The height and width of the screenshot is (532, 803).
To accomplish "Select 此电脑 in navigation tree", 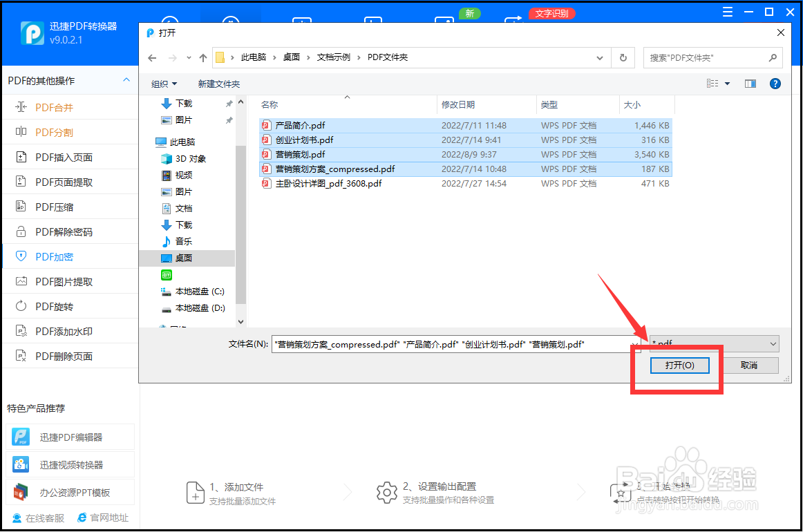I will click(x=182, y=142).
